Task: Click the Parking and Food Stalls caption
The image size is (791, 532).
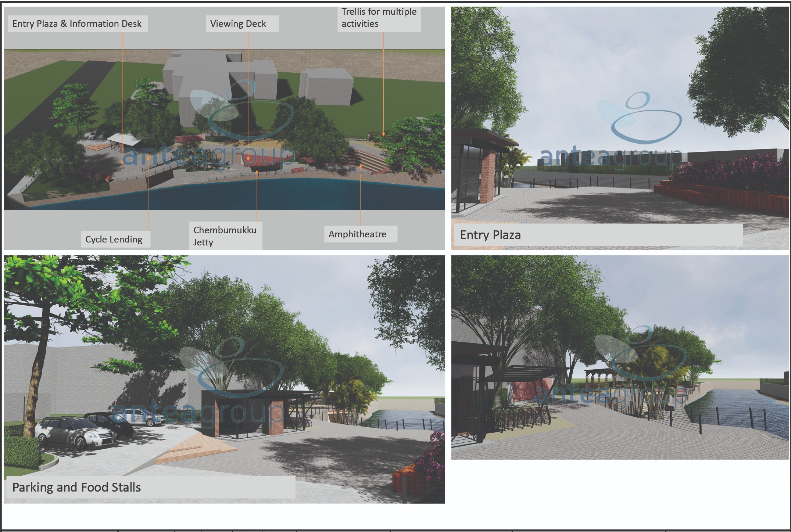Action: pyautogui.click(x=77, y=488)
